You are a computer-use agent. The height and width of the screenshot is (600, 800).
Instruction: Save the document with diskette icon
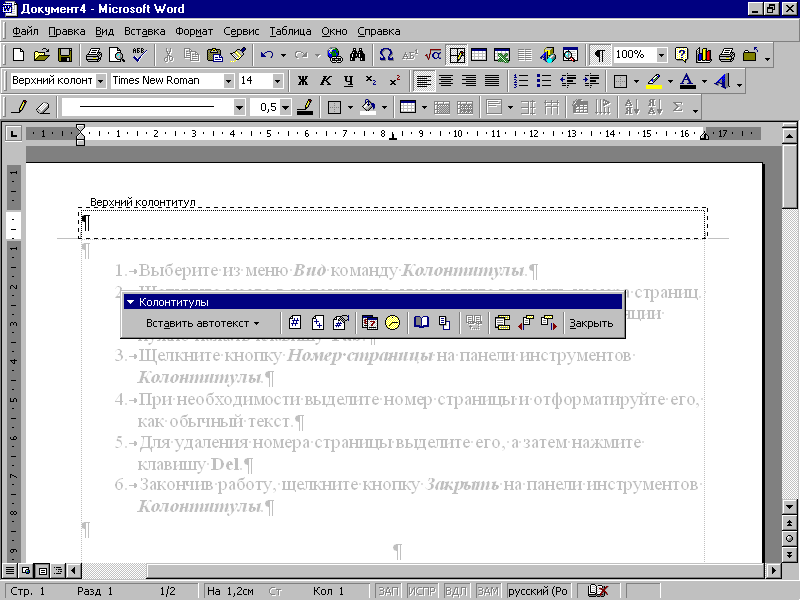[x=65, y=55]
